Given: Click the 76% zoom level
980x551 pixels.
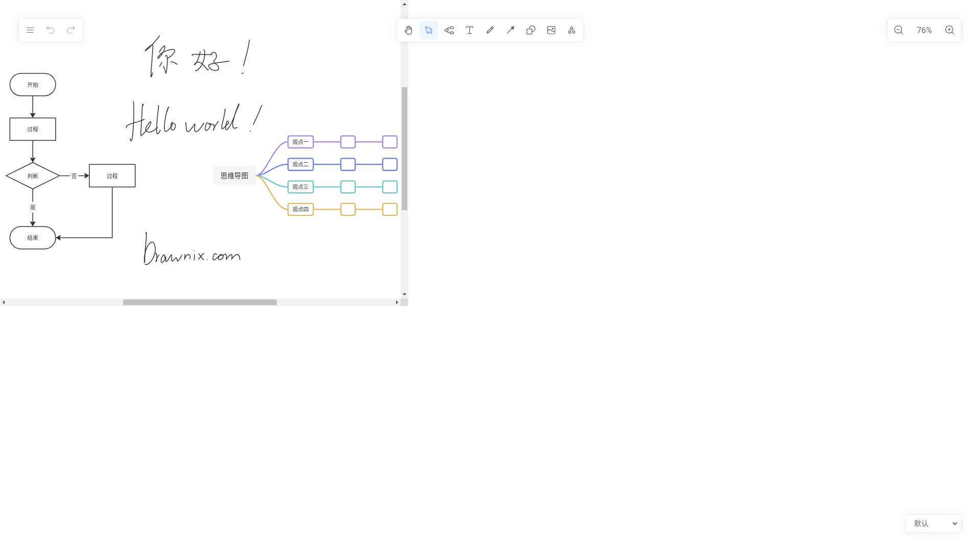Looking at the screenshot, I should click(x=924, y=30).
